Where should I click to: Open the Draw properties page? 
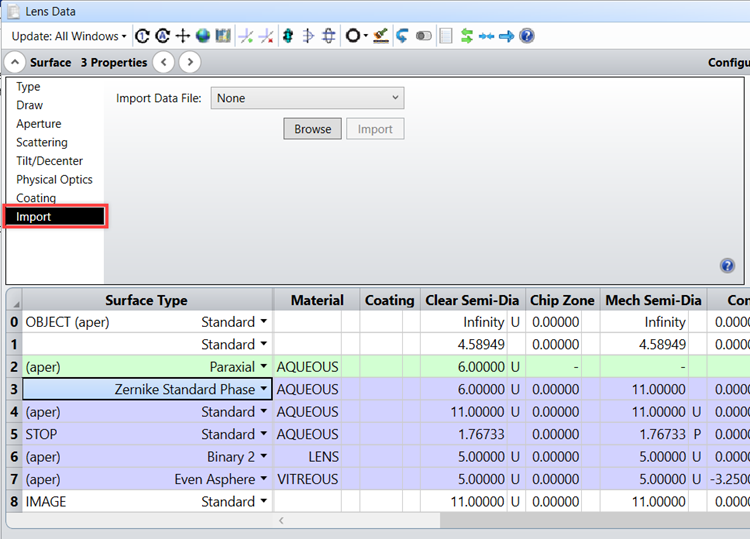click(x=29, y=105)
